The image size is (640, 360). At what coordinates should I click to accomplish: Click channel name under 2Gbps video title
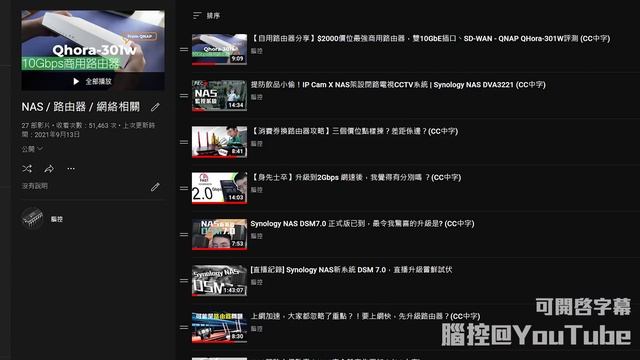[256, 190]
